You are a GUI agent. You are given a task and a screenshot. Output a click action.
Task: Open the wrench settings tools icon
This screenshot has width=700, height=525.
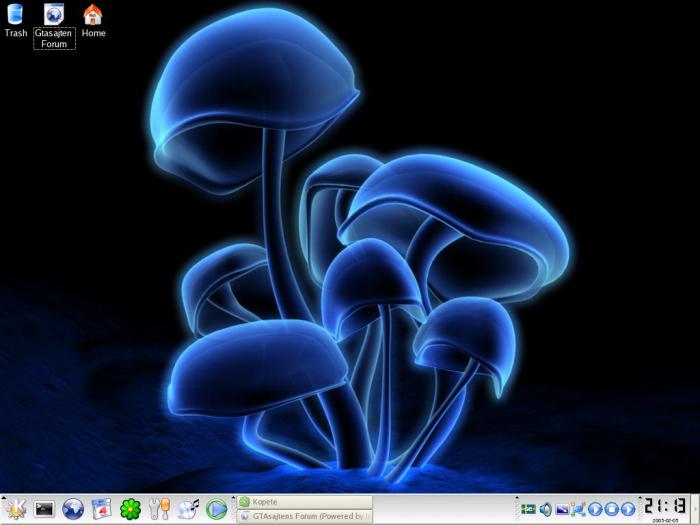(159, 509)
